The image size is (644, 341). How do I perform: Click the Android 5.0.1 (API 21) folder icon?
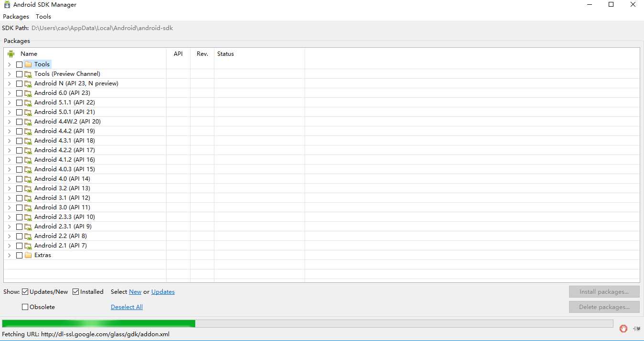pos(28,112)
